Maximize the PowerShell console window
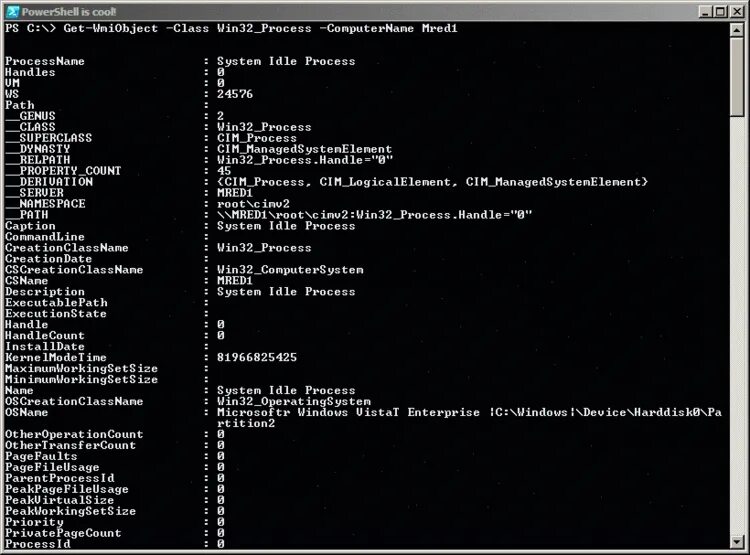750x555 pixels. tap(720, 11)
